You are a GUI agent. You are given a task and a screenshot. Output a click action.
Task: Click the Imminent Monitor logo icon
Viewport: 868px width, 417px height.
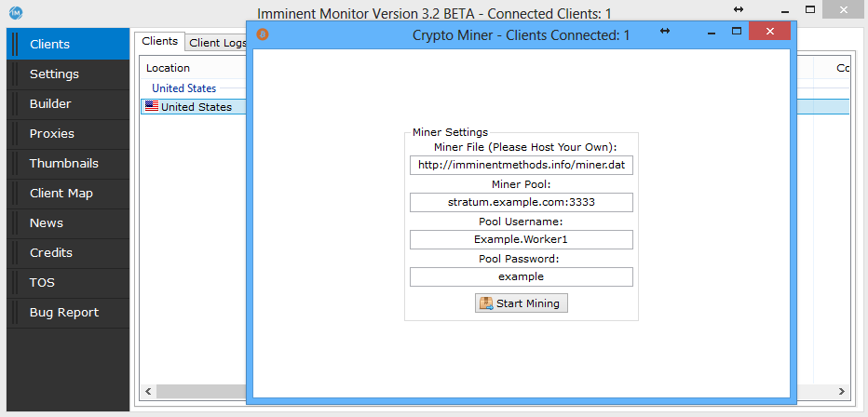click(16, 11)
